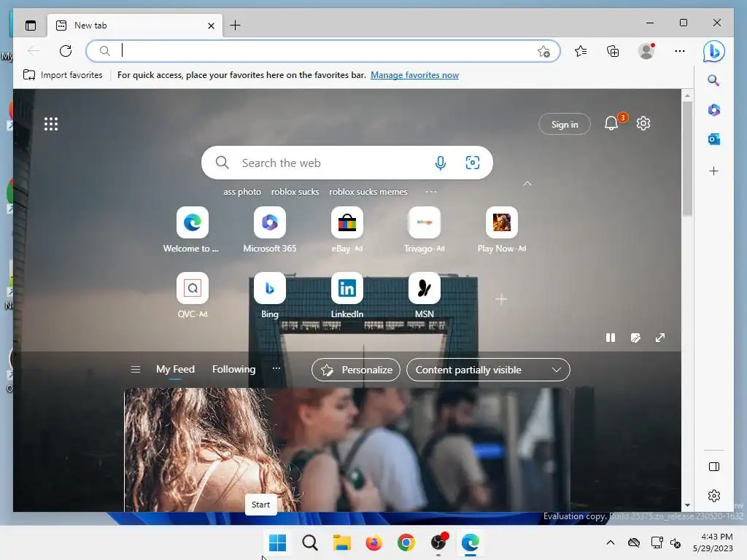Viewport: 747px width, 560px height.
Task: Open Outlook in the sidebar
Action: click(713, 139)
